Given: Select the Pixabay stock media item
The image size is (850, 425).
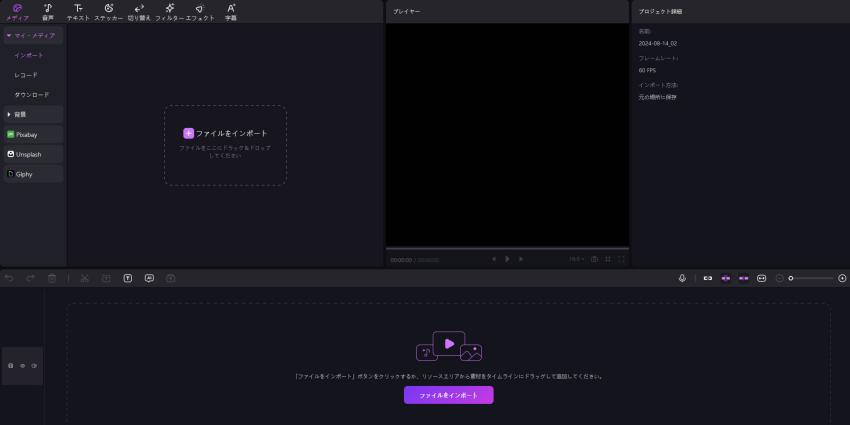Looking at the screenshot, I should tap(32, 134).
